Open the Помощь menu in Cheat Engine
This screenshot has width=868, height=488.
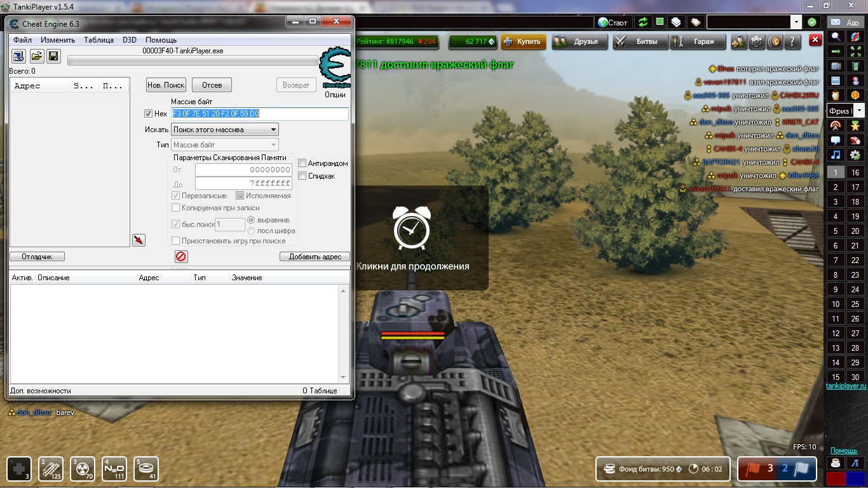[x=161, y=39]
